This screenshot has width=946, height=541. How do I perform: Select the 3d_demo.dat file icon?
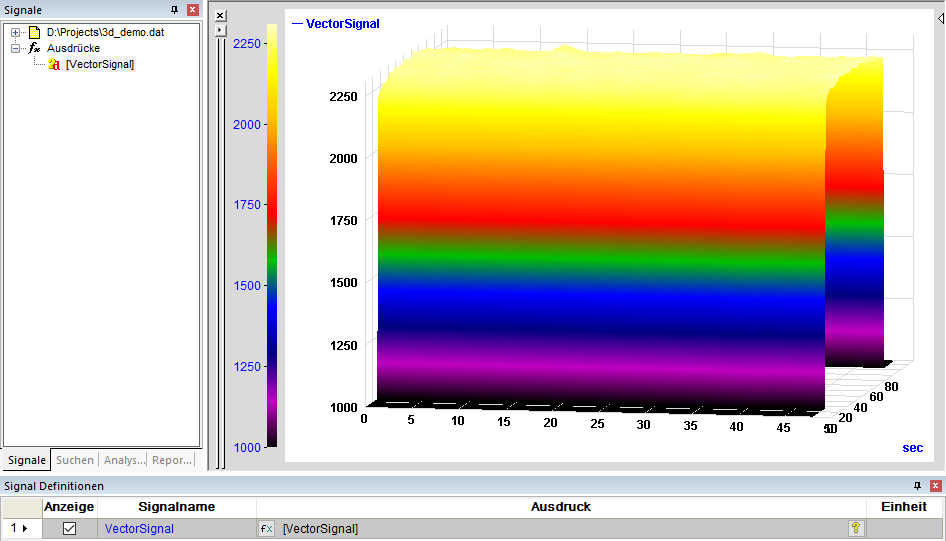click(34, 33)
